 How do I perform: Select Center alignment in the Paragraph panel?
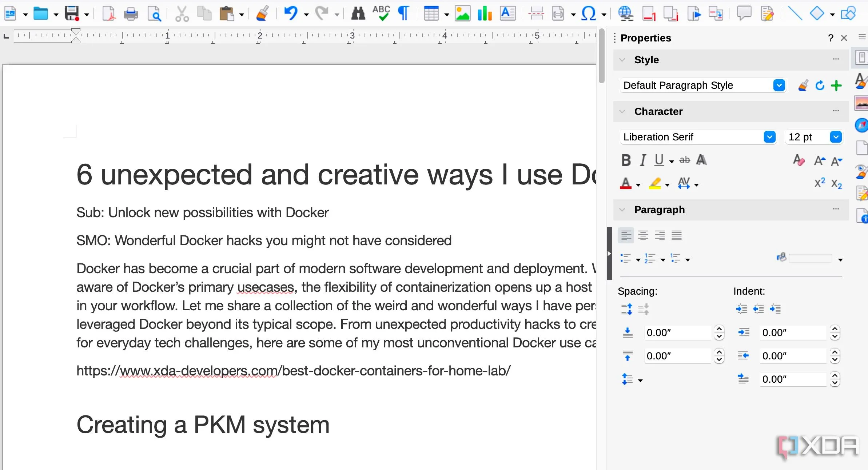(643, 236)
